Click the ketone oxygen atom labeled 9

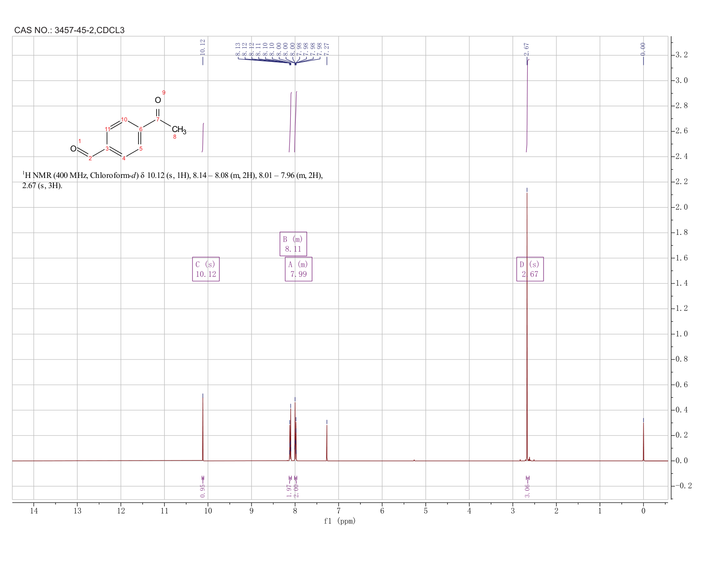tap(158, 100)
